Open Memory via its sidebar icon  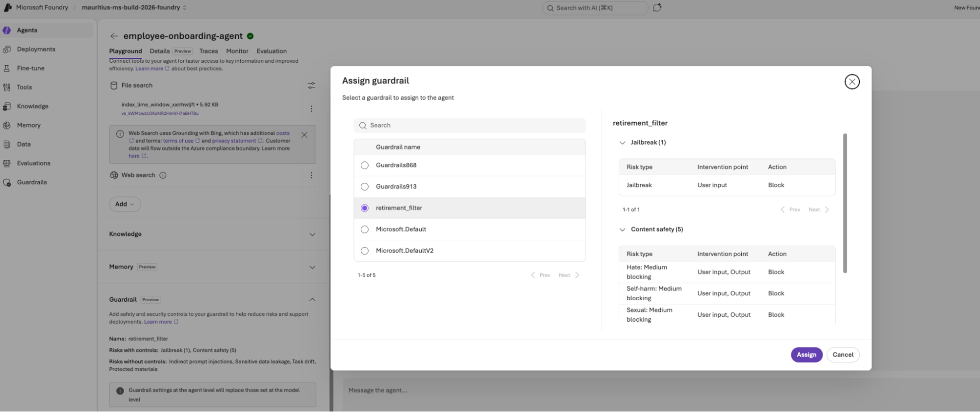[7, 126]
